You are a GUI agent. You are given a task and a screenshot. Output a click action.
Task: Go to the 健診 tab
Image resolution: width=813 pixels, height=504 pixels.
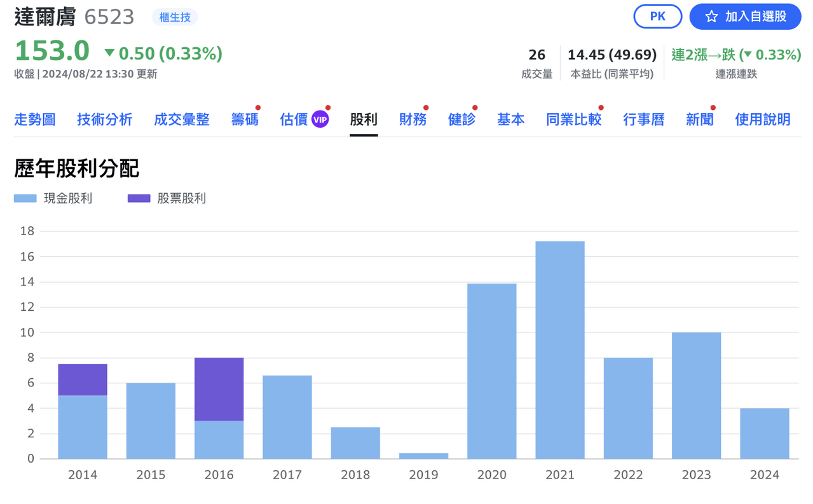pyautogui.click(x=461, y=119)
